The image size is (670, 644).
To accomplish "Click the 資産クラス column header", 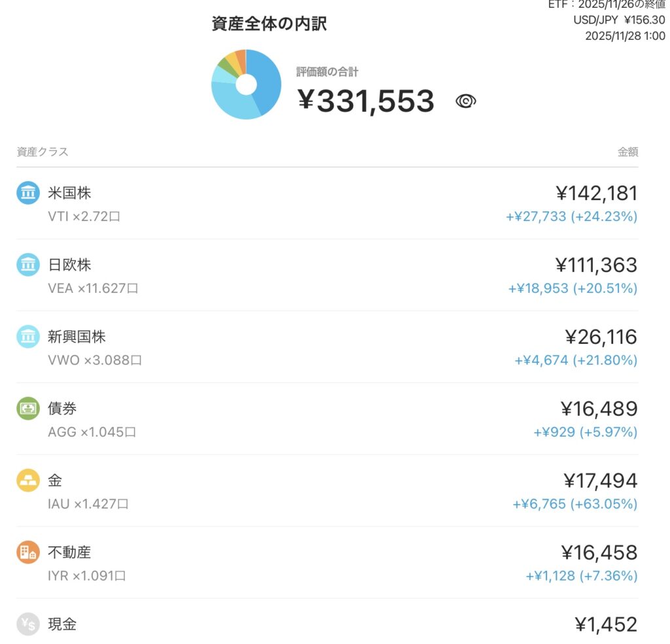I will click(x=43, y=152).
